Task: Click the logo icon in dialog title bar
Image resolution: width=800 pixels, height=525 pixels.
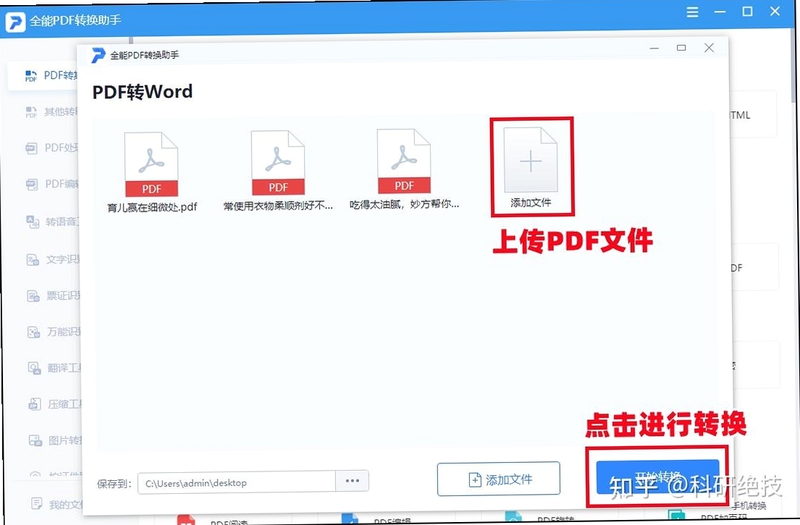Action: click(98, 55)
